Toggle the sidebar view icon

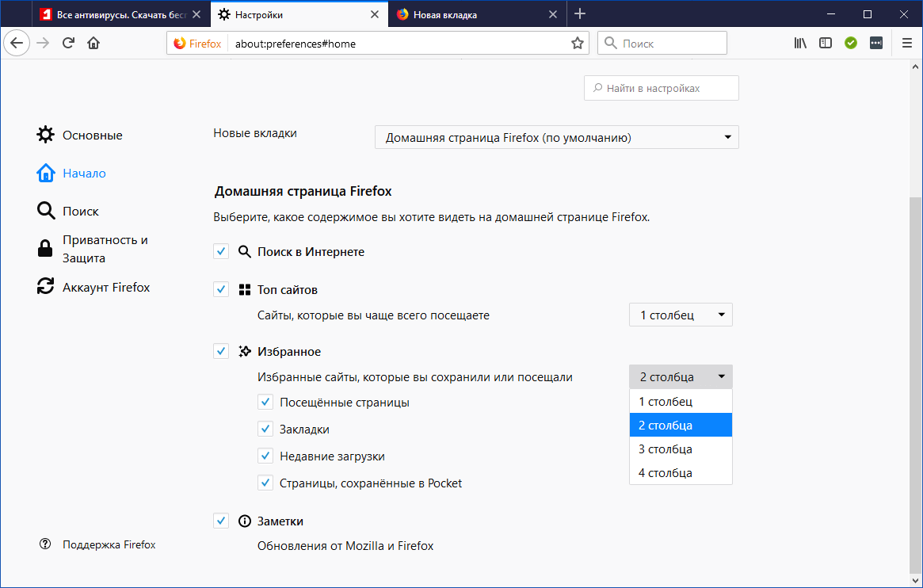[x=826, y=44]
